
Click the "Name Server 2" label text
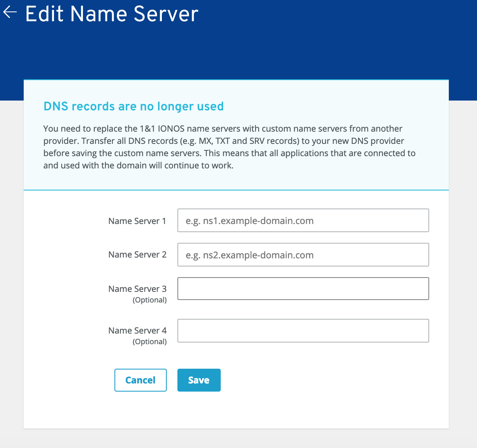(x=137, y=255)
